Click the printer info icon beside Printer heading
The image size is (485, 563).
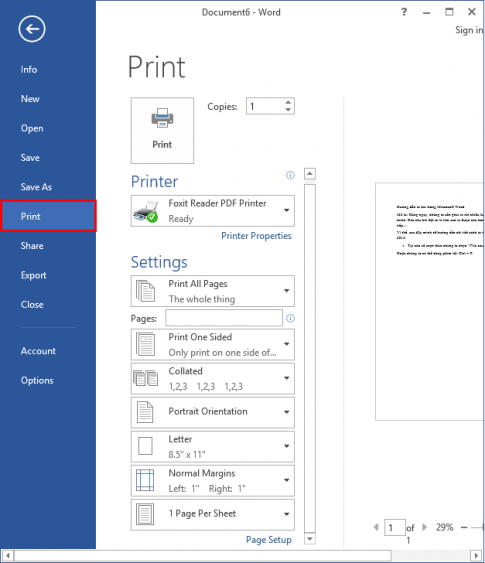coord(290,175)
